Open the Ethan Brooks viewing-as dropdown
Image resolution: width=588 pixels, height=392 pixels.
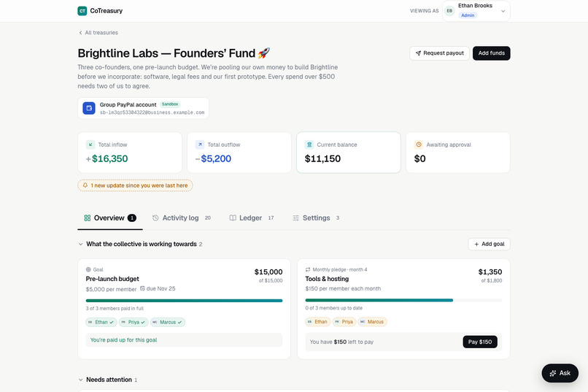pyautogui.click(x=476, y=11)
